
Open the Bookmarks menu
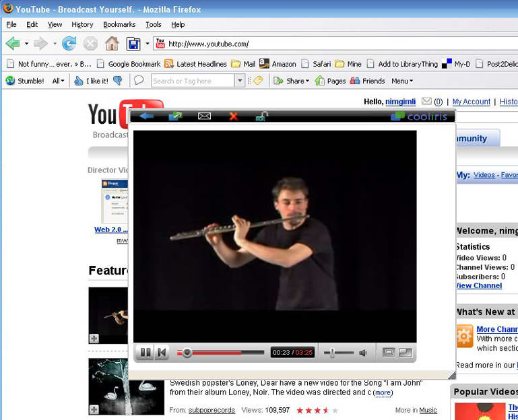click(119, 24)
